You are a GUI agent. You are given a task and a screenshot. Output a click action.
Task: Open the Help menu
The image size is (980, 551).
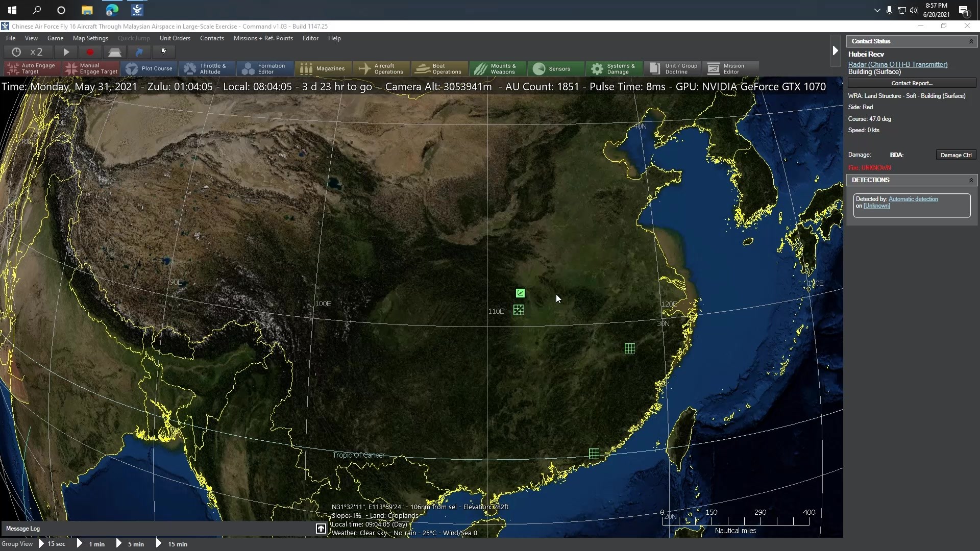click(x=334, y=38)
